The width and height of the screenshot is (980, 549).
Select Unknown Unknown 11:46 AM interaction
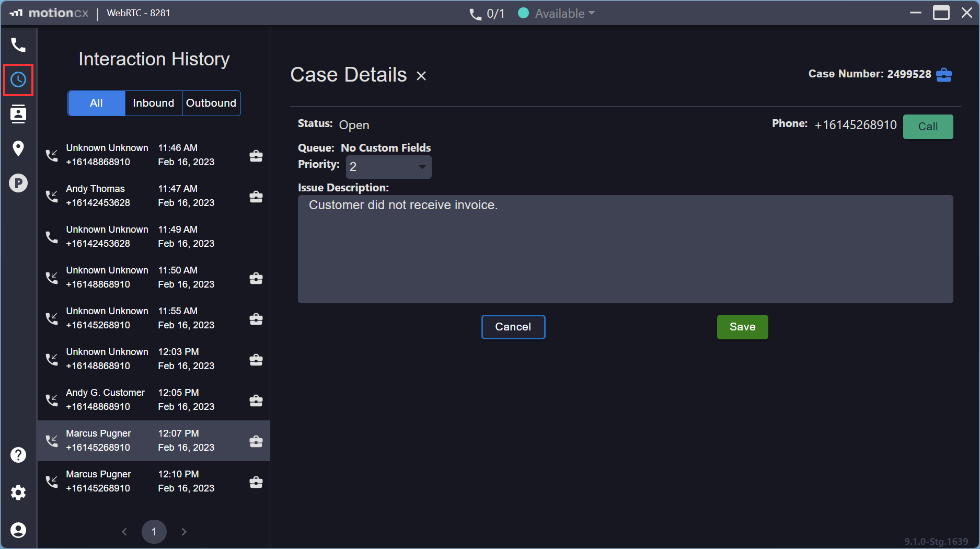(x=154, y=155)
